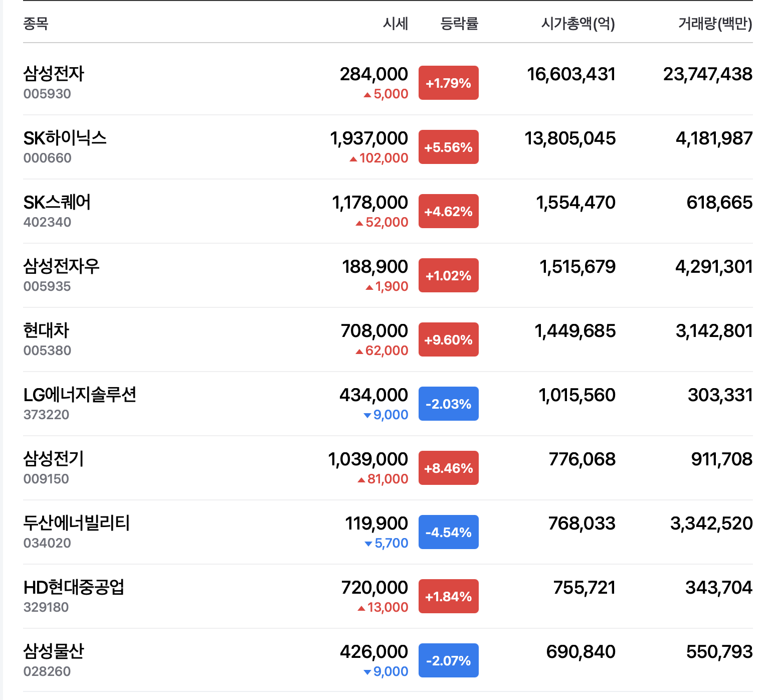Click the price 188,900

(375, 267)
